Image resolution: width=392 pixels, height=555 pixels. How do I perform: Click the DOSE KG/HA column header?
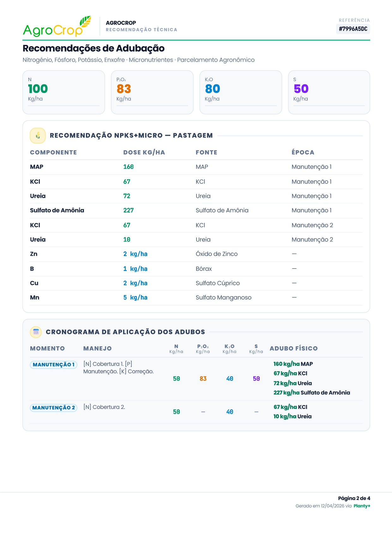[x=144, y=152]
